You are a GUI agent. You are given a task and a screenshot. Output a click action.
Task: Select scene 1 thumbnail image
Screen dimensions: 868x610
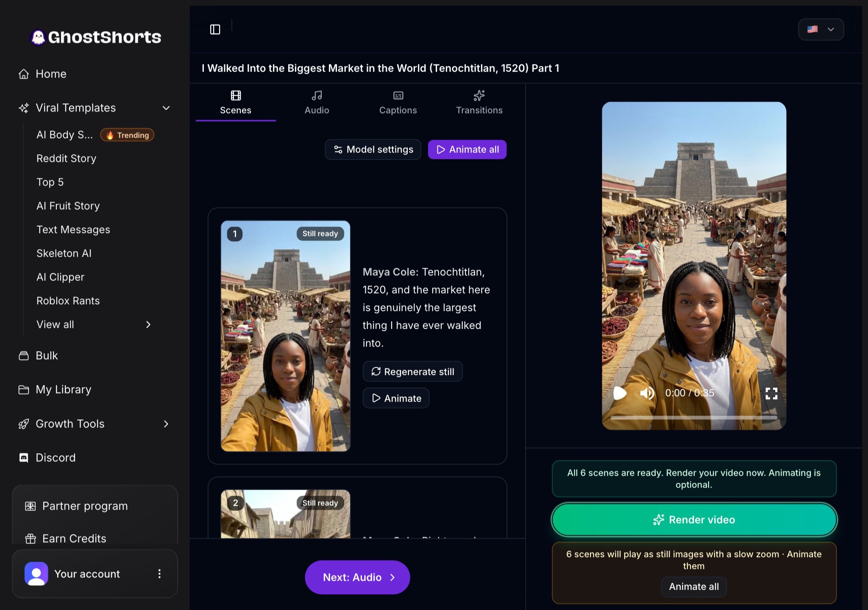tap(286, 336)
